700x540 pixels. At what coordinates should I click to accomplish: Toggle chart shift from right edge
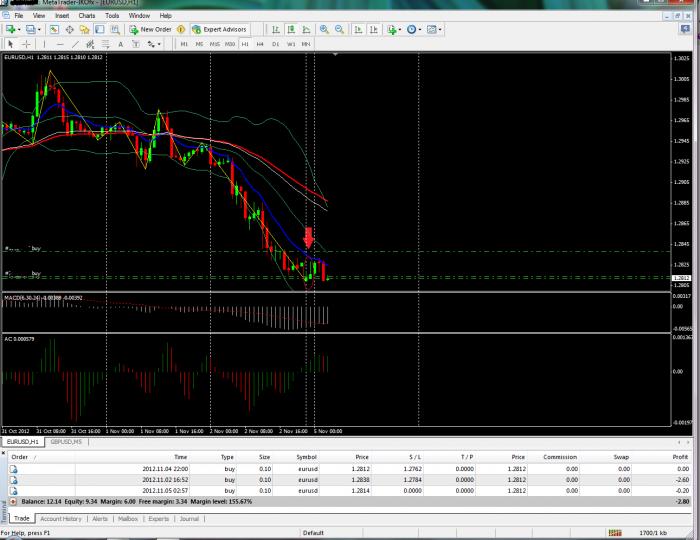(374, 29)
